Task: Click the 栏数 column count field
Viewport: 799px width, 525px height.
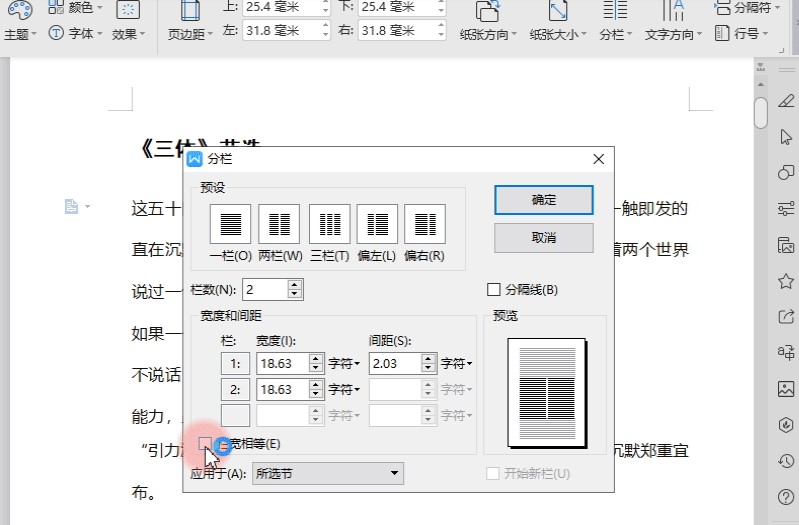Action: click(x=265, y=290)
